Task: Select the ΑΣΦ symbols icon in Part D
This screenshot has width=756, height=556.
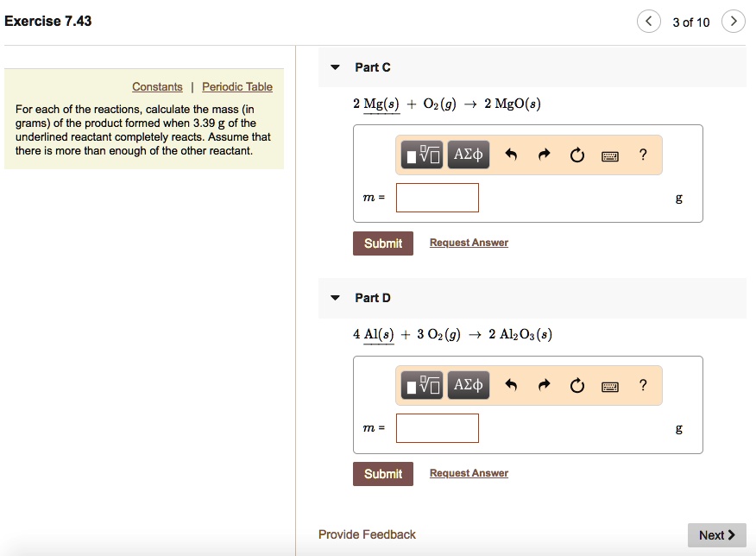Action: tap(468, 385)
